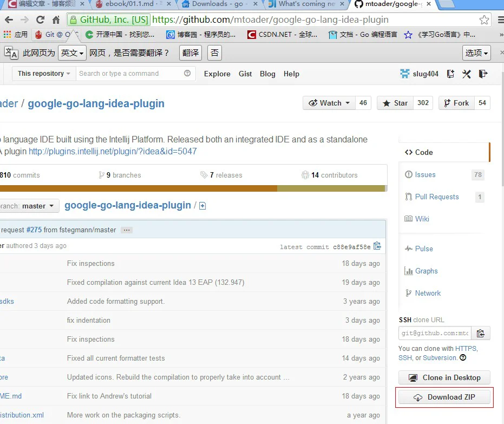This screenshot has width=504, height=424.
Task: Open the clone URL help question icon
Action: click(463, 357)
